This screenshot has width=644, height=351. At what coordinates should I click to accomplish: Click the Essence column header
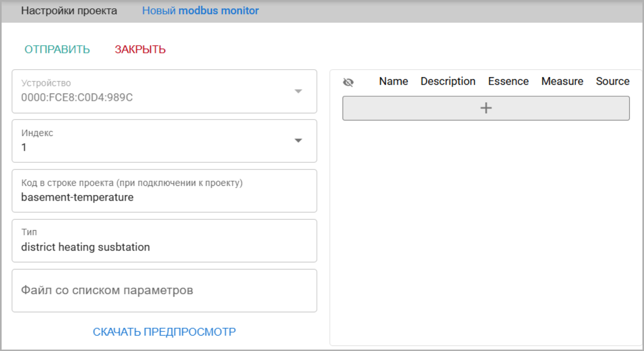pyautogui.click(x=508, y=81)
